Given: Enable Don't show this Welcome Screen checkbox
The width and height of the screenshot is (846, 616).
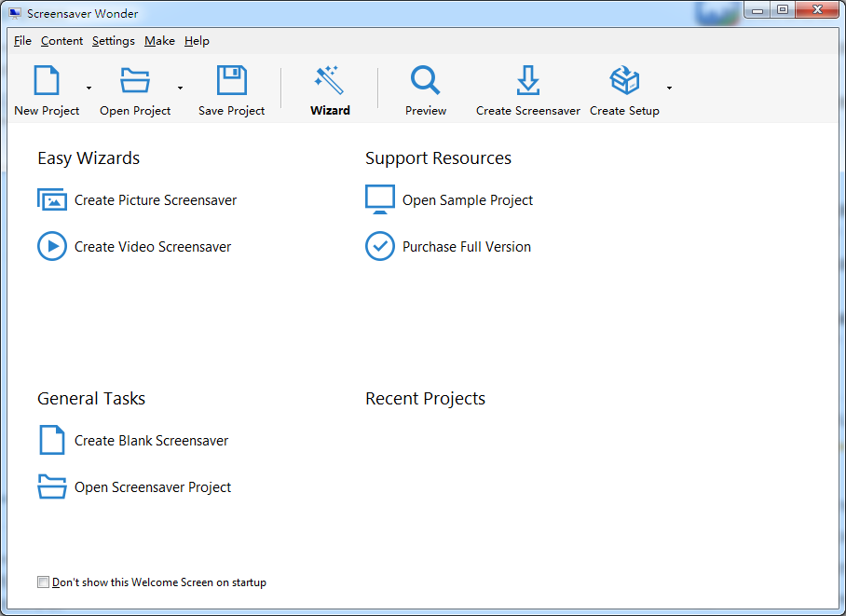Looking at the screenshot, I should click(43, 582).
